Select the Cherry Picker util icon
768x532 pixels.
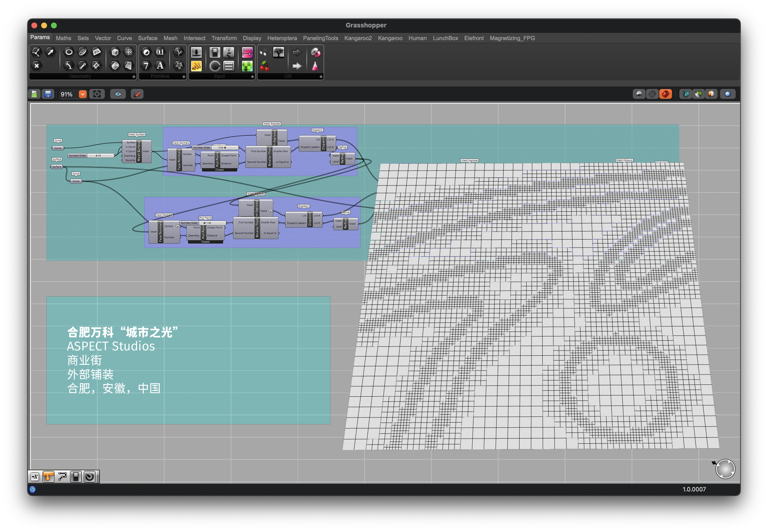point(264,66)
